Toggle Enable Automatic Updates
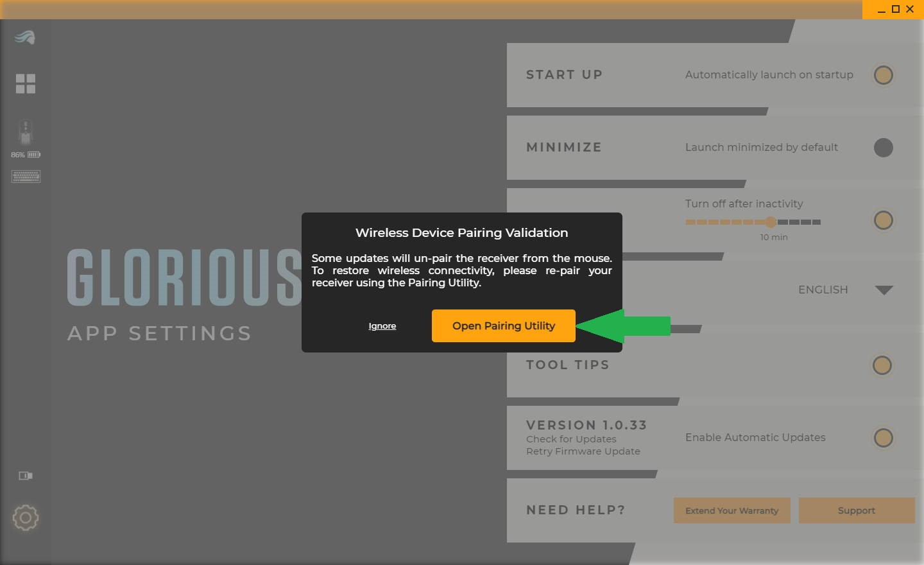Image resolution: width=924 pixels, height=565 pixels. point(884,438)
